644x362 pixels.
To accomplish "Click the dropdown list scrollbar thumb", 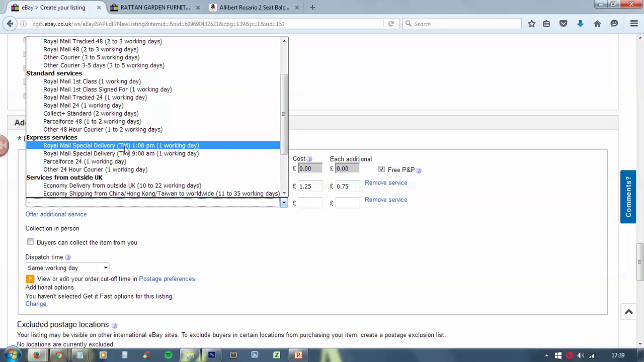I will [x=284, y=114].
